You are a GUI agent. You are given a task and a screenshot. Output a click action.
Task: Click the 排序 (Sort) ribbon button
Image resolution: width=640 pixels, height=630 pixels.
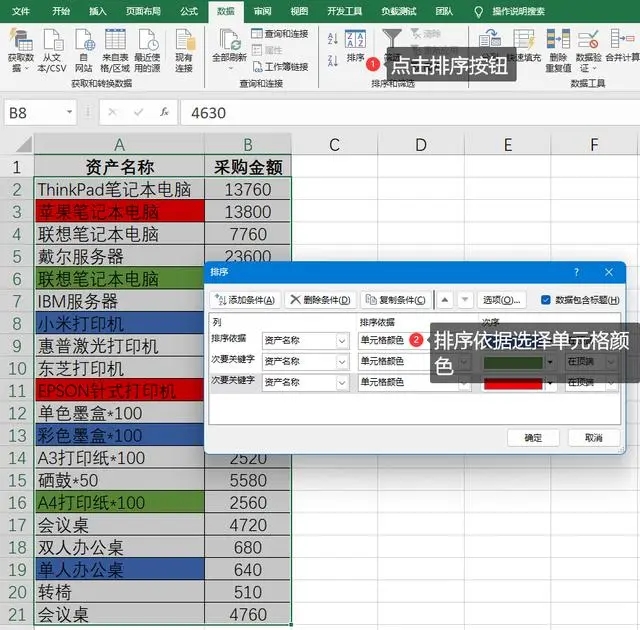(355, 46)
